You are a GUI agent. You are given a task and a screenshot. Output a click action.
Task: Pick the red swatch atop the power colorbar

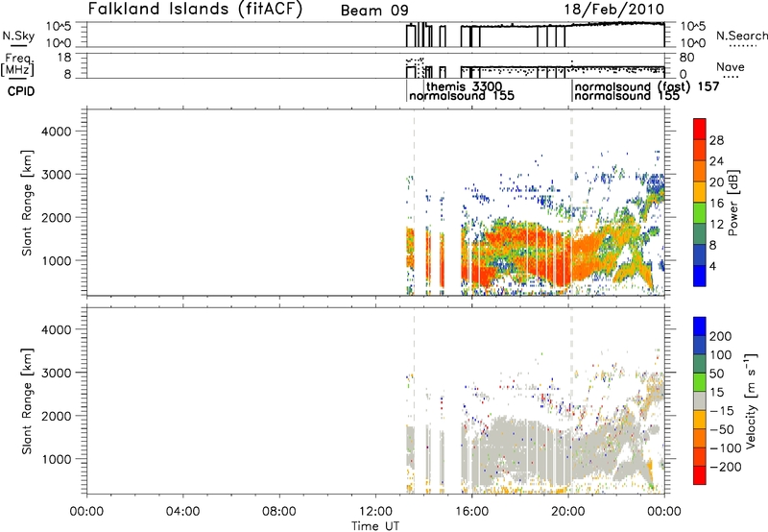700,129
